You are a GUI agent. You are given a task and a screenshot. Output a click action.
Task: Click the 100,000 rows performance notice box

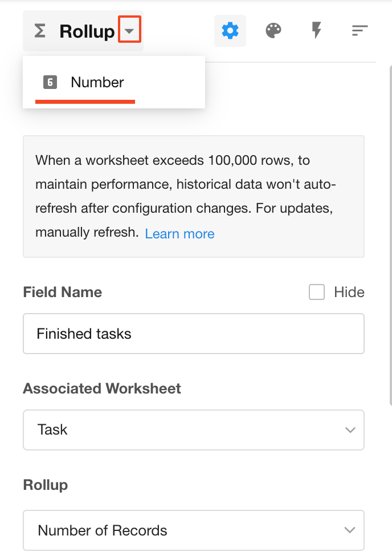[194, 196]
